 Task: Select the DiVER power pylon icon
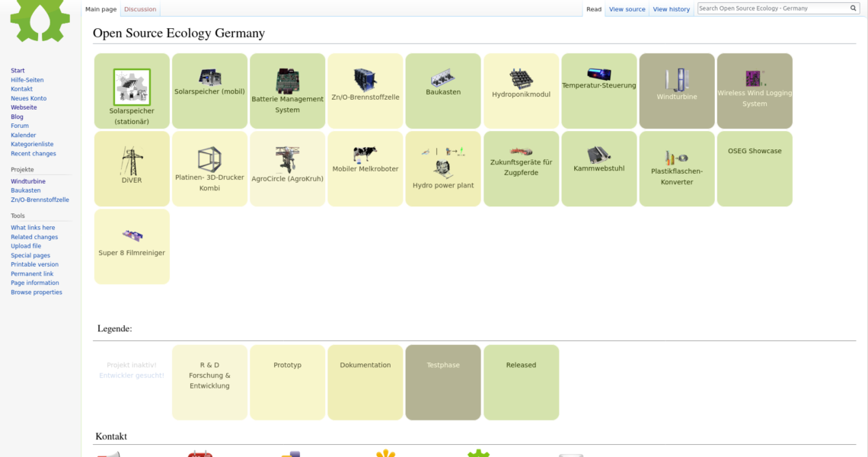[x=132, y=161]
